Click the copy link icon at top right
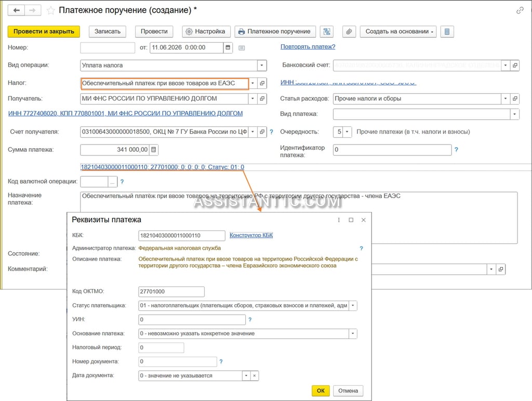 tap(520, 10)
